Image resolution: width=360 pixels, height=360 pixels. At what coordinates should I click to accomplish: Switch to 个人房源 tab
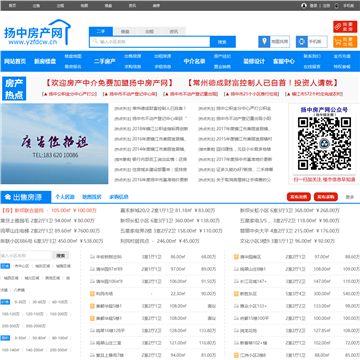coord(65,197)
